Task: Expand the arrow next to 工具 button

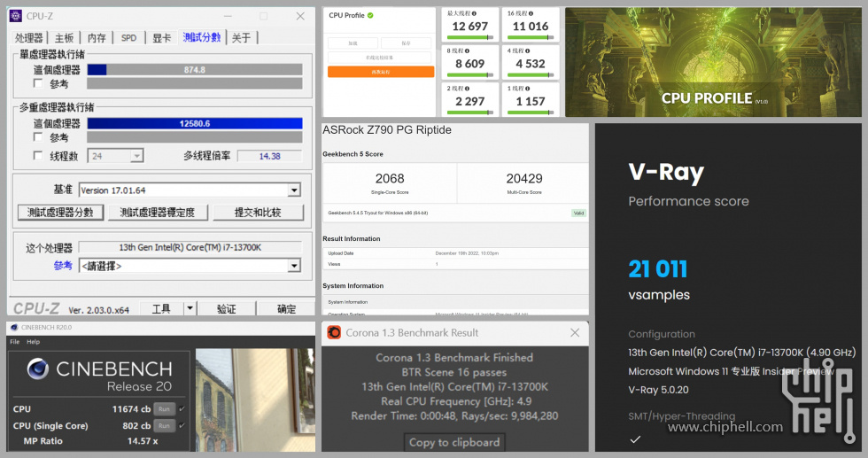Action: pos(190,308)
